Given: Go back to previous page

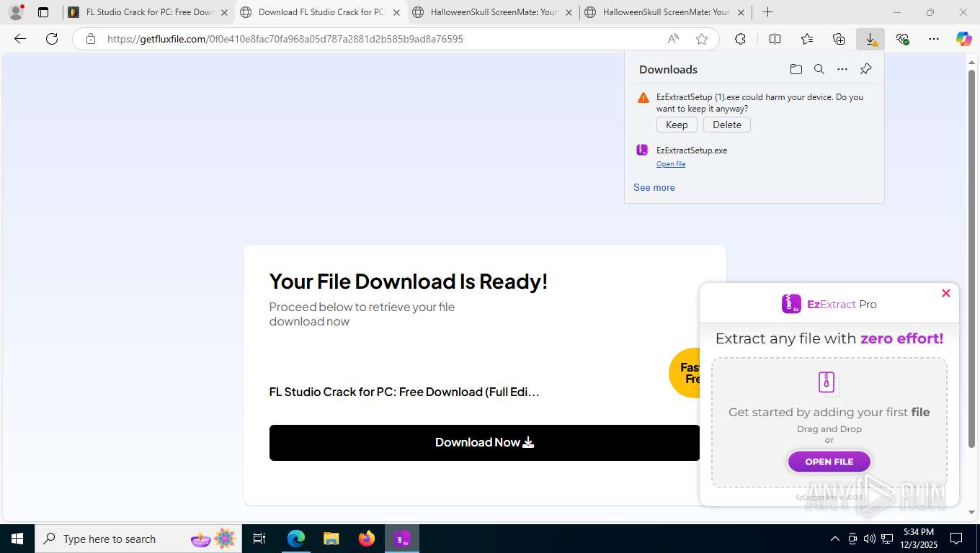Looking at the screenshot, I should tap(20, 39).
